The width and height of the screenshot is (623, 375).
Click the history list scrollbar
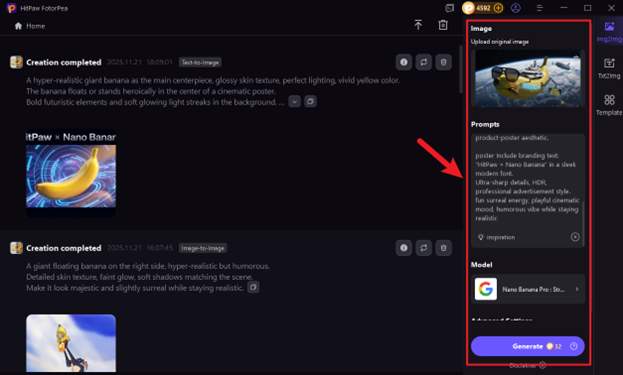tap(460, 70)
